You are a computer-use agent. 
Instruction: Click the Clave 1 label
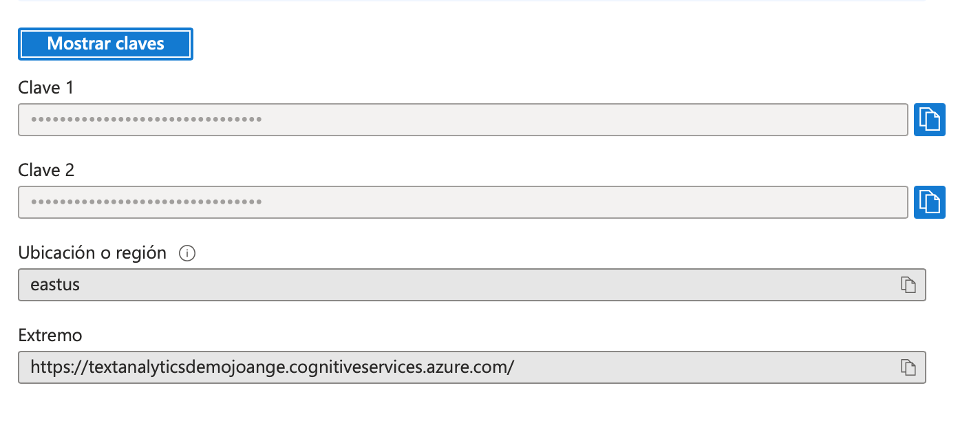tap(46, 88)
